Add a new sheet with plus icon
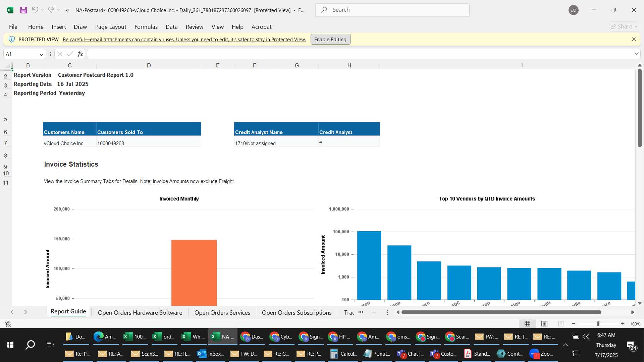Screen dimensions: 644x362 click(374, 312)
